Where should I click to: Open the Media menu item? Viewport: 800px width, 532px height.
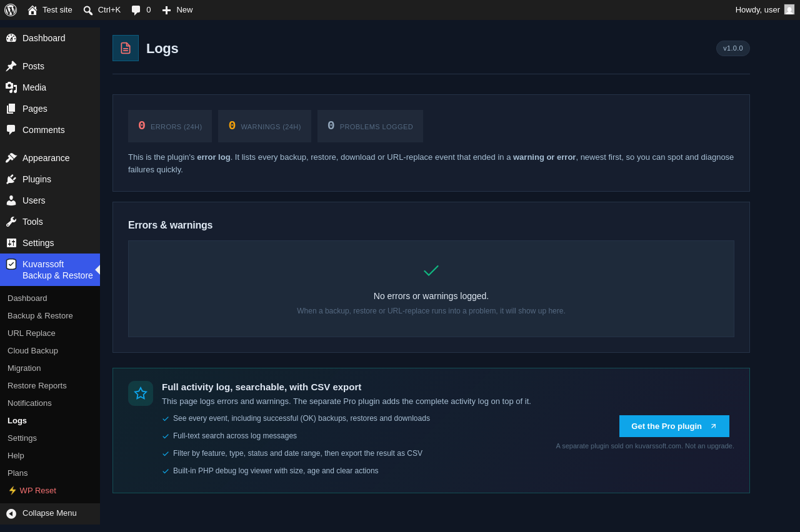(x=50, y=87)
